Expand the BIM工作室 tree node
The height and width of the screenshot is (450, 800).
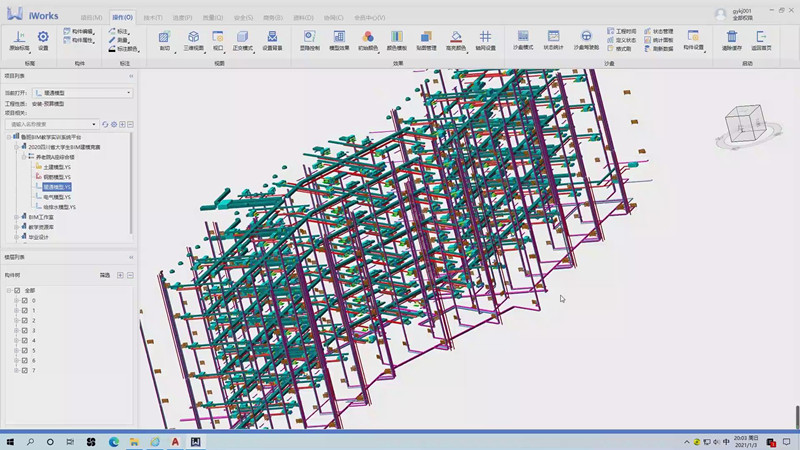(x=14, y=217)
